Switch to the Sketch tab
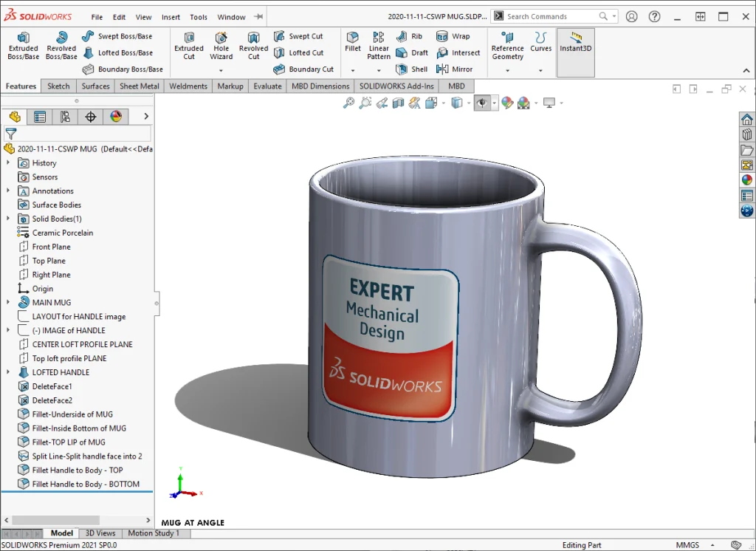The height and width of the screenshot is (551, 756). 58,86
